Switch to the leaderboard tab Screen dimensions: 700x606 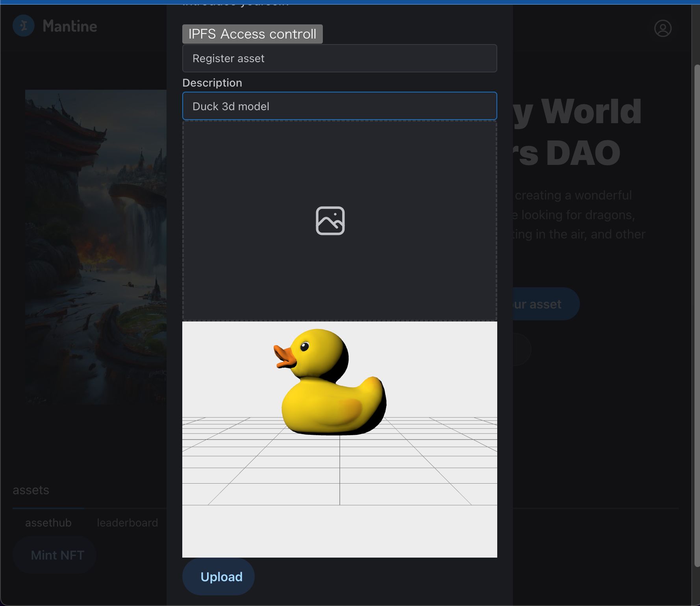(x=127, y=523)
